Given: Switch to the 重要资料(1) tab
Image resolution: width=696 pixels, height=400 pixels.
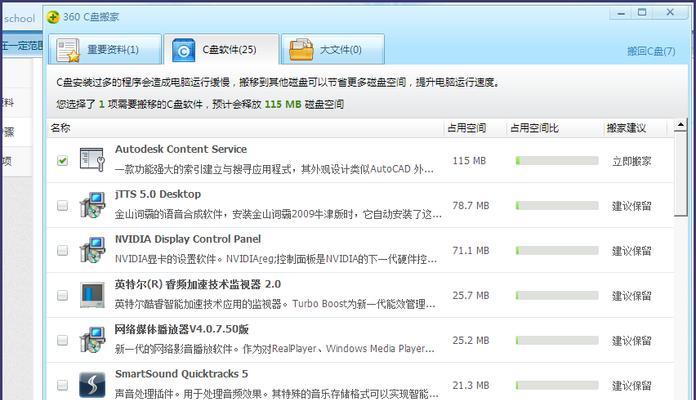Looking at the screenshot, I should click(105, 49).
